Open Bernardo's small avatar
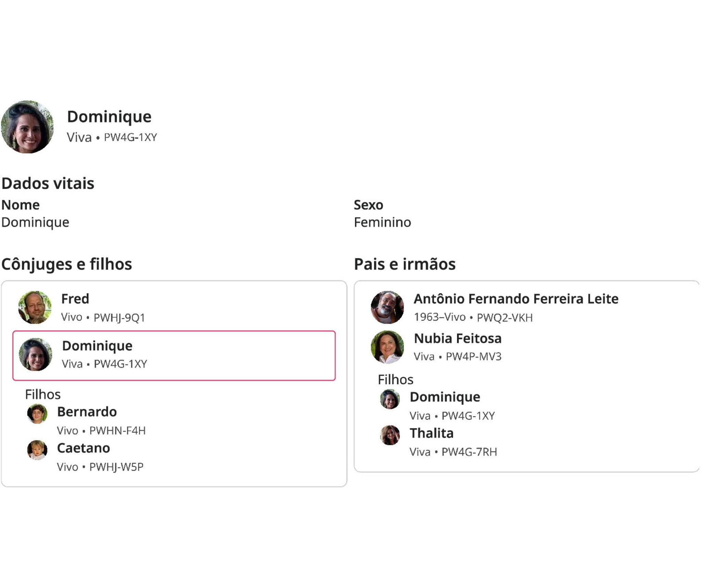 point(37,414)
